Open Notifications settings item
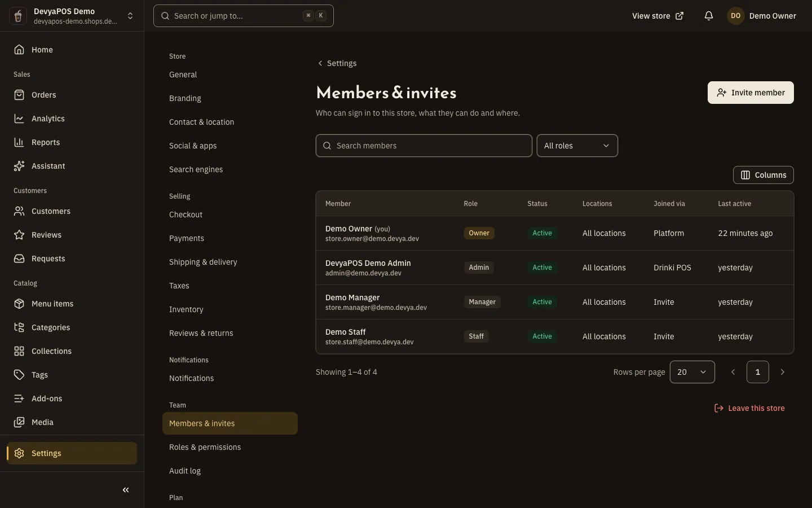The width and height of the screenshot is (812, 508). (x=230, y=378)
